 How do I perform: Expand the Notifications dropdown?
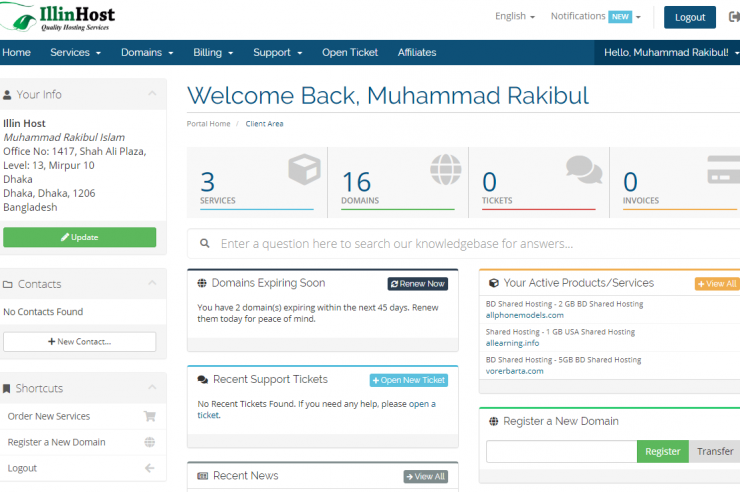(x=595, y=17)
